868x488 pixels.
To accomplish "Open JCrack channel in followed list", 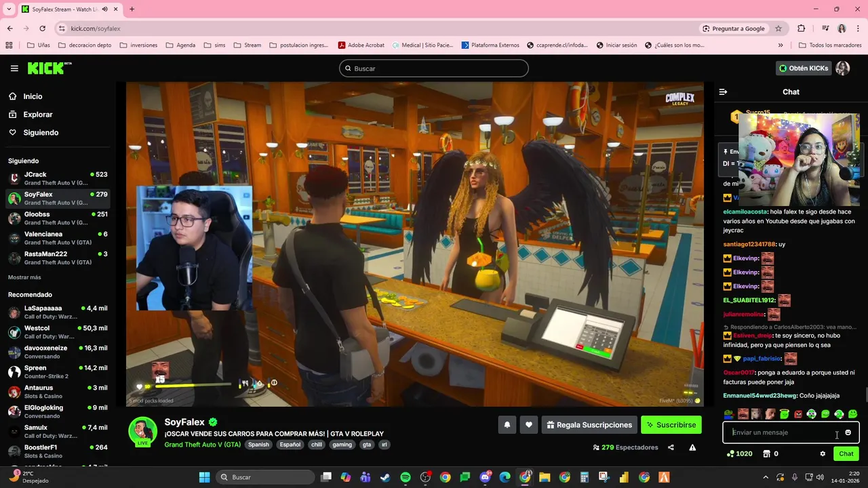I will pos(58,178).
